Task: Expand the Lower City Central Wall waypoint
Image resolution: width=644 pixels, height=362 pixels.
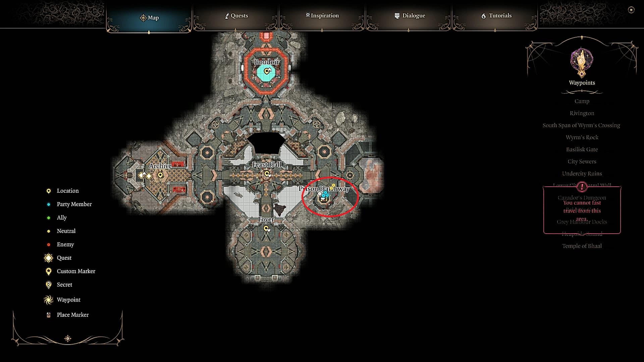Action: [582, 185]
